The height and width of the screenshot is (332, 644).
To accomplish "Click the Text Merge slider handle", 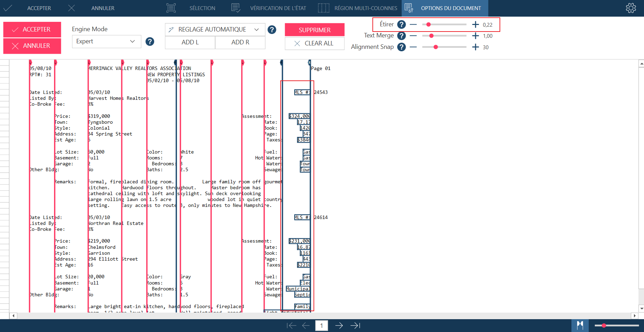I will [431, 36].
